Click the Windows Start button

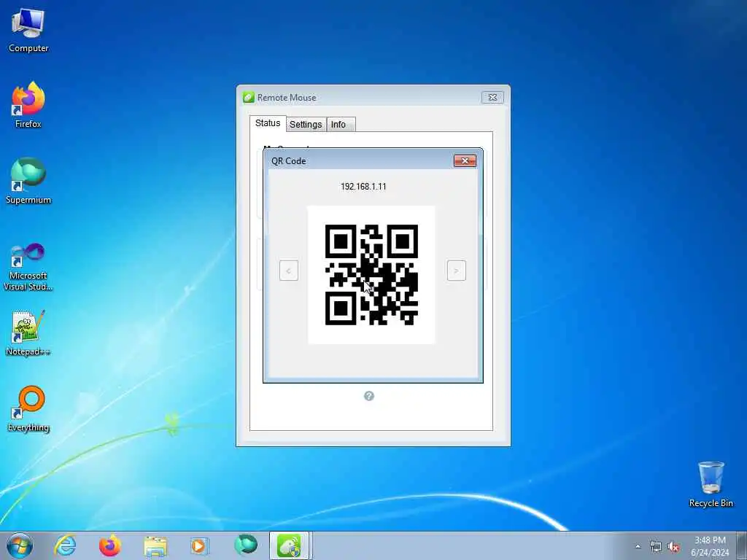[x=20, y=545]
